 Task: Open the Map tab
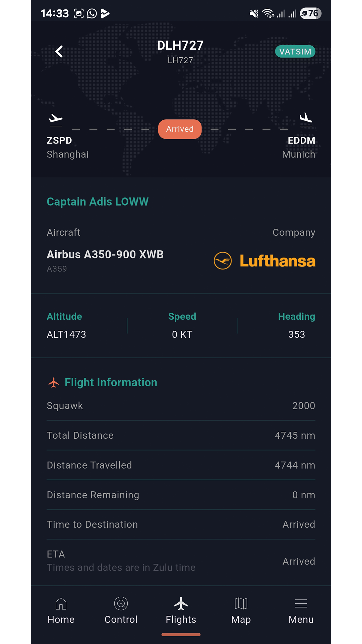pos(241,610)
